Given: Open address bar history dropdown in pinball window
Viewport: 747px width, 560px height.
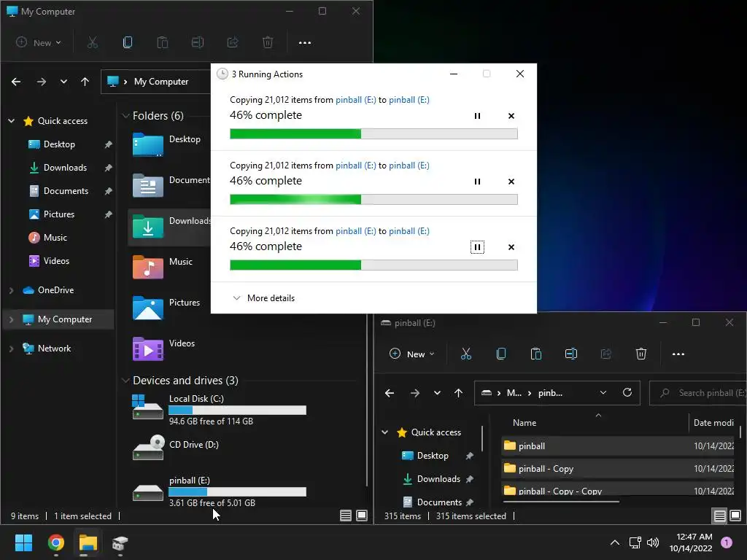Looking at the screenshot, I should click(603, 393).
